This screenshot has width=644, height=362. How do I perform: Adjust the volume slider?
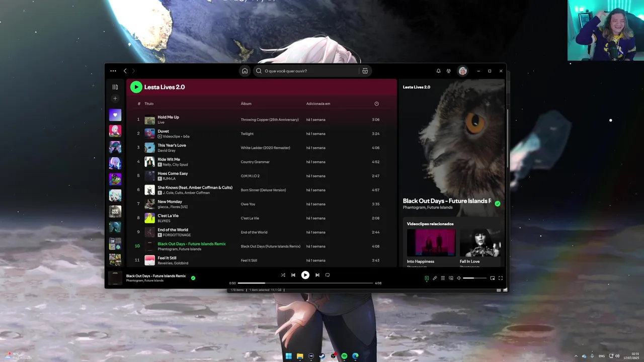(x=474, y=278)
